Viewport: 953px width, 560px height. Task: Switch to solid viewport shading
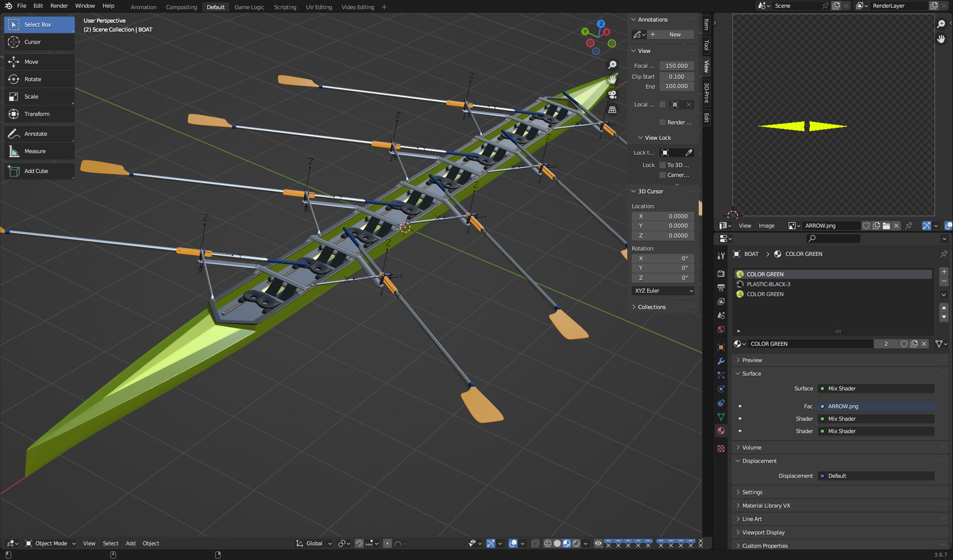coord(557,543)
